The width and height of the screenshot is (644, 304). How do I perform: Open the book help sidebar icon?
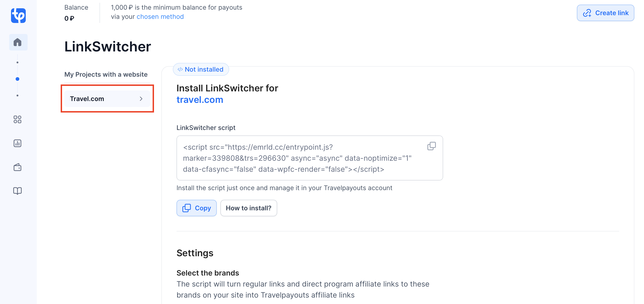click(17, 191)
